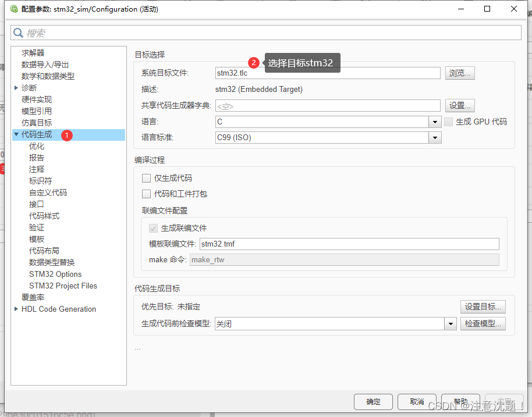Select 覆盖率 in the tree
The height and width of the screenshot is (417, 532).
click(33, 297)
